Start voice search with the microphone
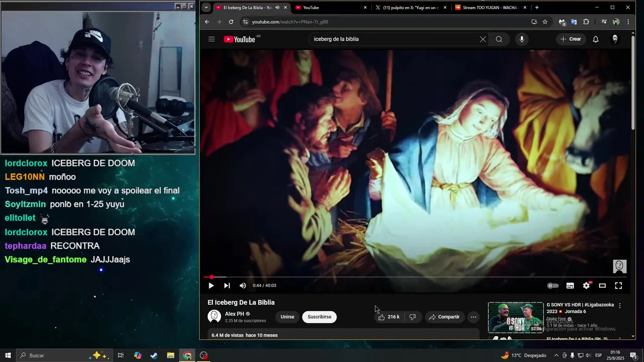644x362 pixels. [522, 39]
